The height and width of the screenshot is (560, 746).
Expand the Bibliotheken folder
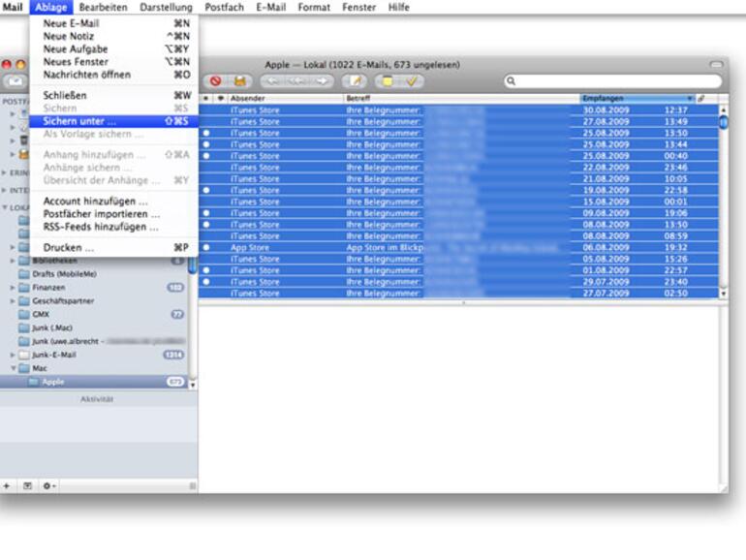pyautogui.click(x=13, y=261)
